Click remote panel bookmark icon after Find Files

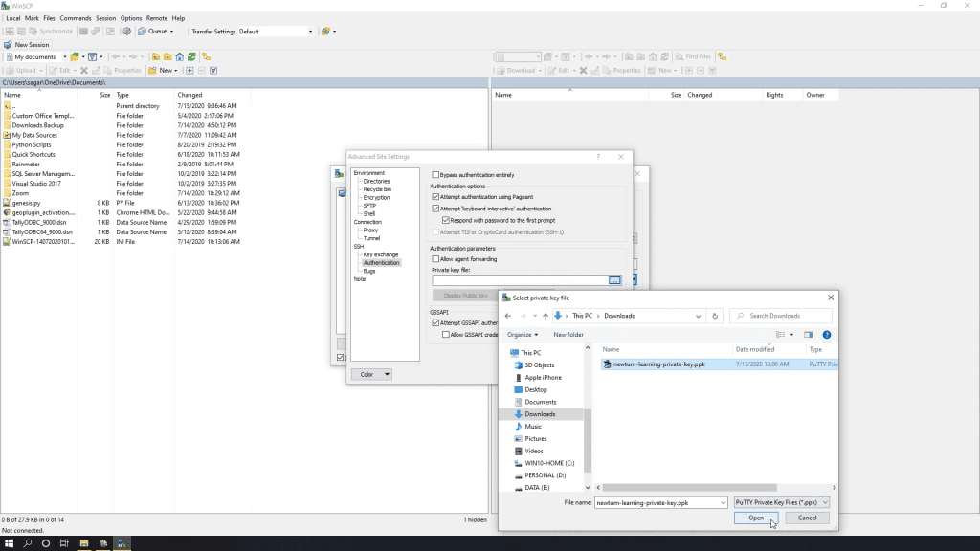723,56
